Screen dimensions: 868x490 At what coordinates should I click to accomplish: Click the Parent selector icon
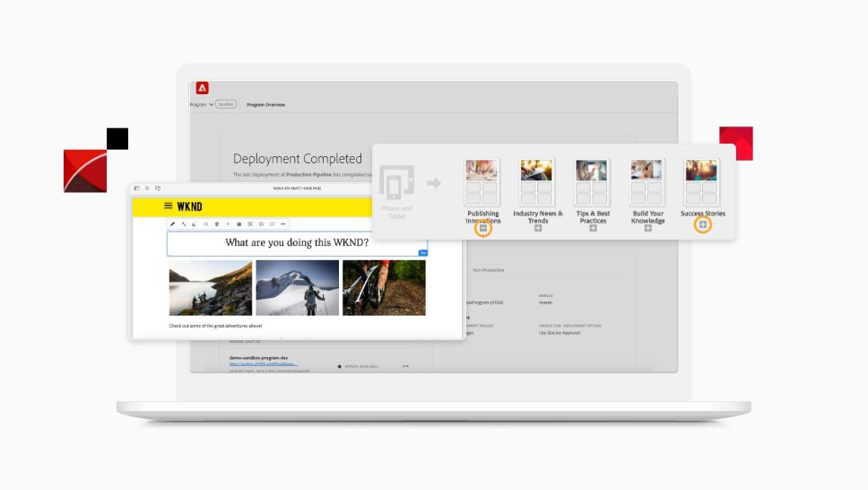pyautogui.click(x=261, y=224)
